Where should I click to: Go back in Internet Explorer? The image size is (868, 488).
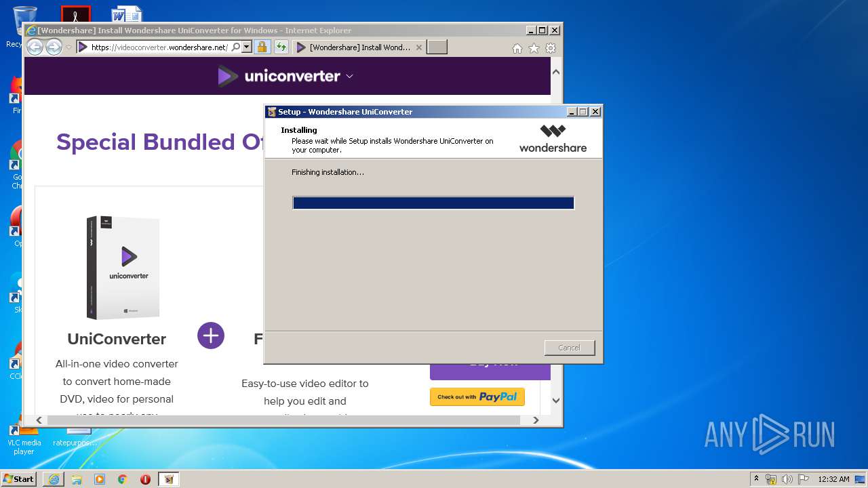[35, 47]
